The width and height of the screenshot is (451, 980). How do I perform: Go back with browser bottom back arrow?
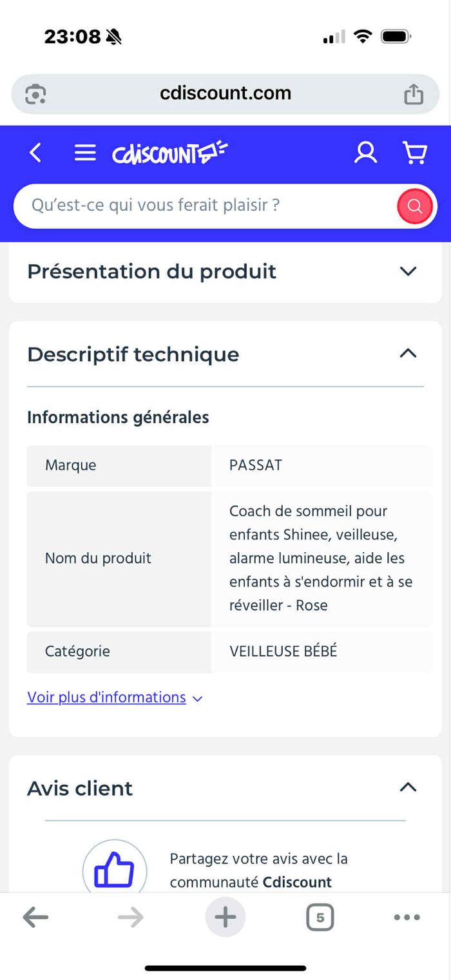[35, 918]
